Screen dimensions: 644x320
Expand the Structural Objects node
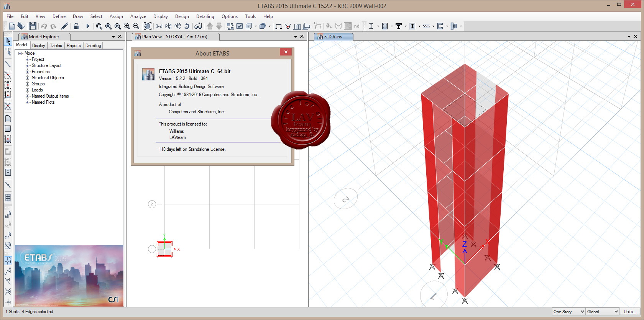27,78
